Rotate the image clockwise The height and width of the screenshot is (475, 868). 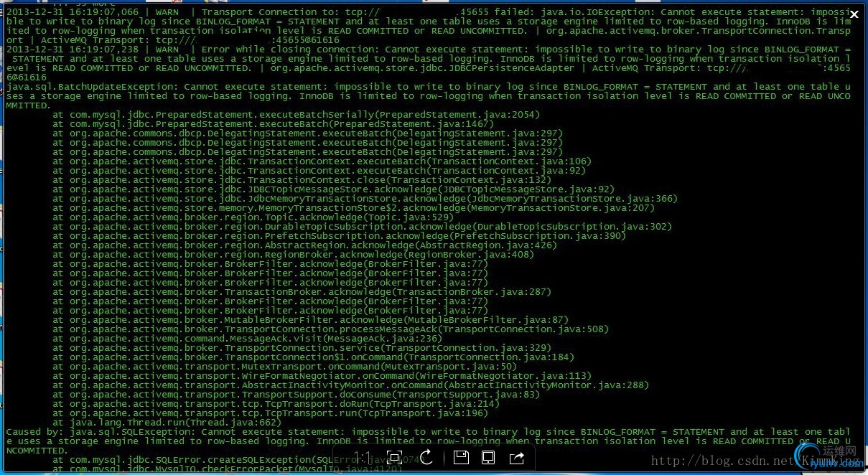tap(425, 457)
